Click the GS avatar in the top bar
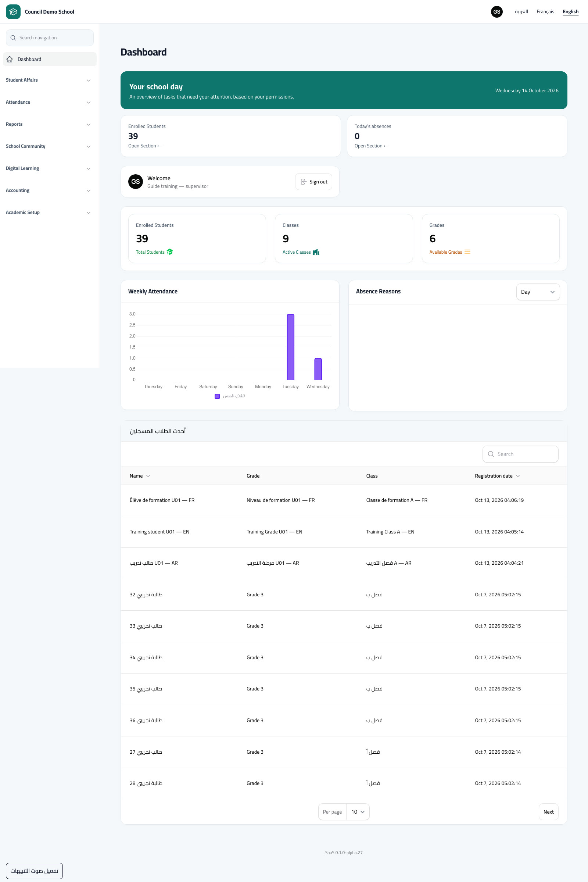588x882 pixels. pos(496,12)
